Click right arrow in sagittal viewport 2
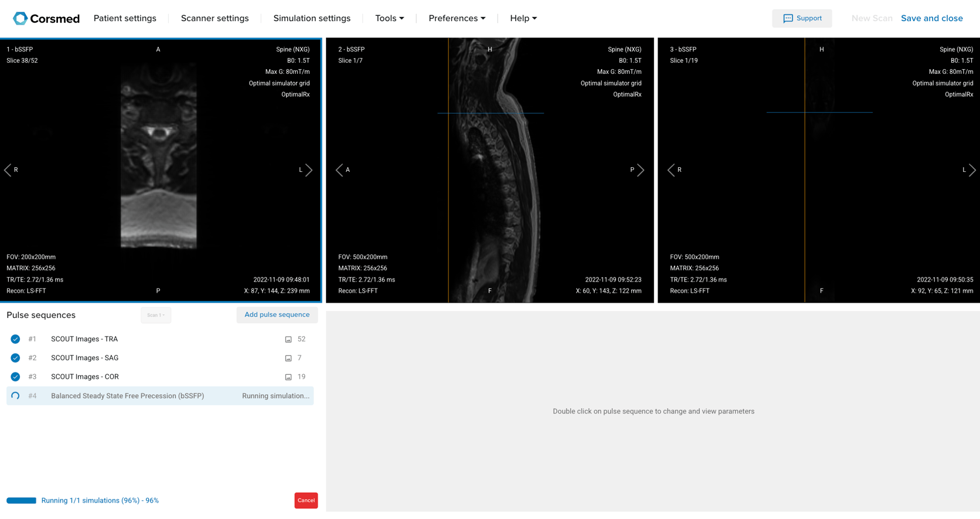Viewport: 980px width, 519px height. [x=641, y=170]
